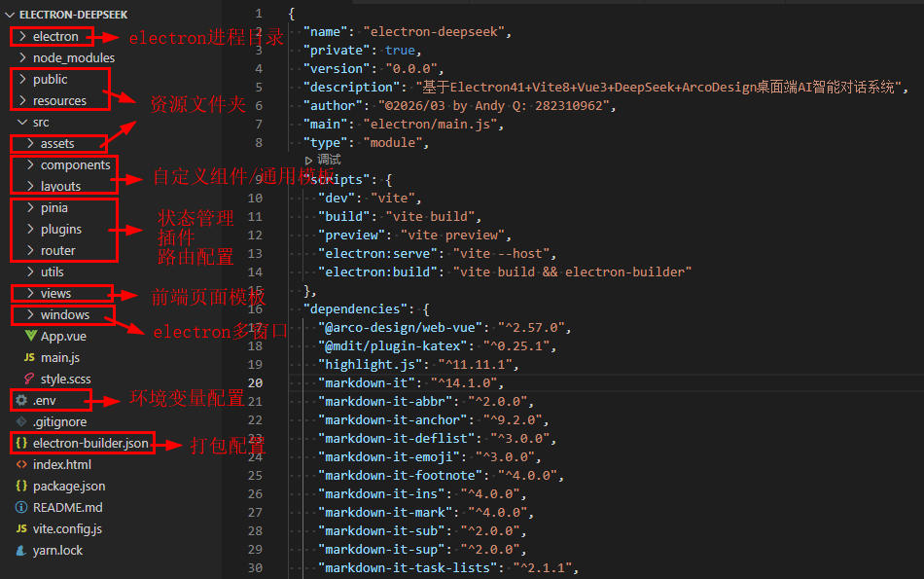Select the .gitignore file
924x579 pixels.
point(59,421)
